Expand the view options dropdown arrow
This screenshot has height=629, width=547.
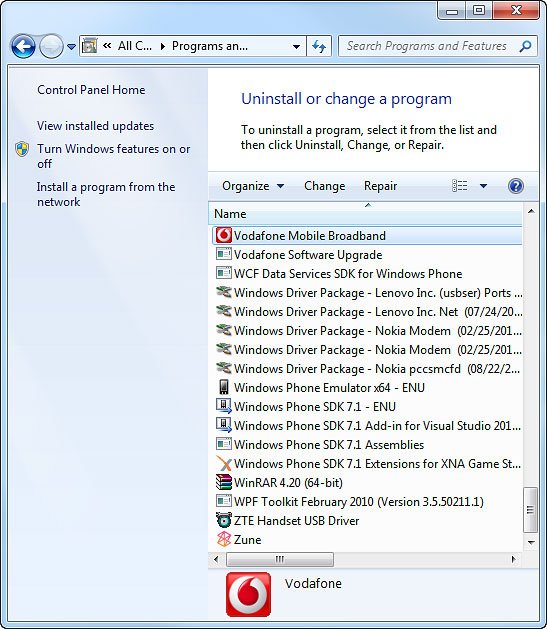[484, 186]
